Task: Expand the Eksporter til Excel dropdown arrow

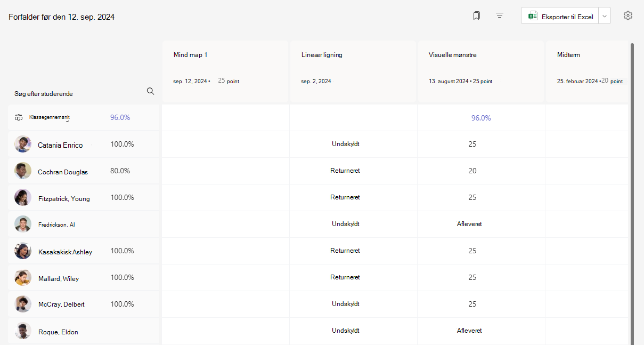Action: tap(605, 17)
